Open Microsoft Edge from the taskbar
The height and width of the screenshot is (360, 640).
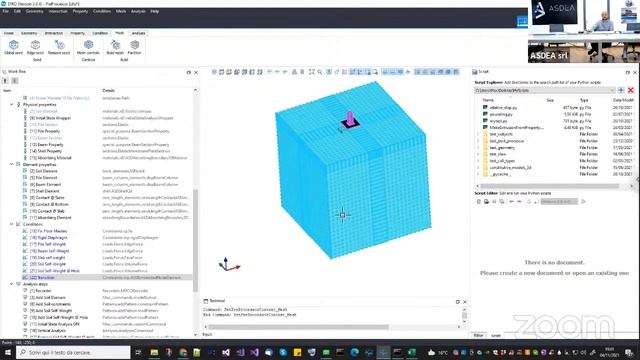pyautogui.click(x=354, y=352)
